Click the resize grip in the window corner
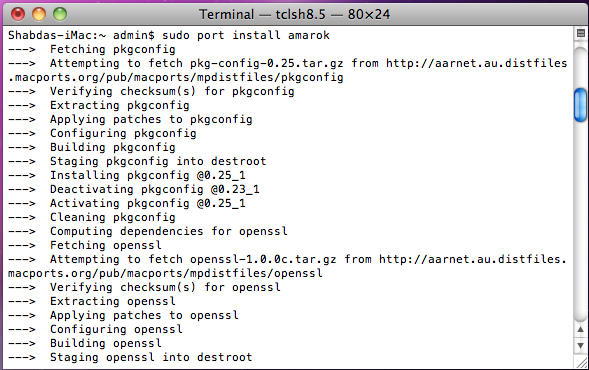 coord(581,362)
